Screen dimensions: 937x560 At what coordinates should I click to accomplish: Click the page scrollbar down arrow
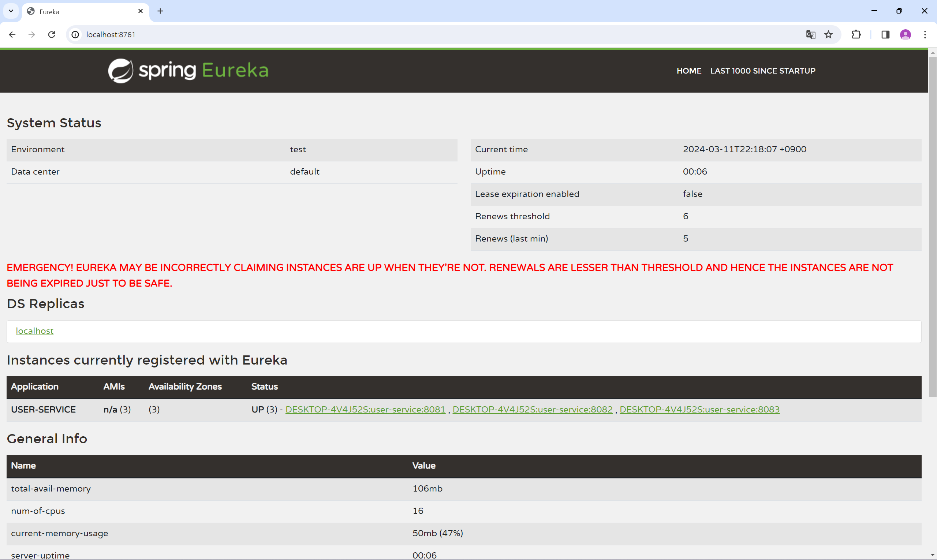pyautogui.click(x=933, y=555)
